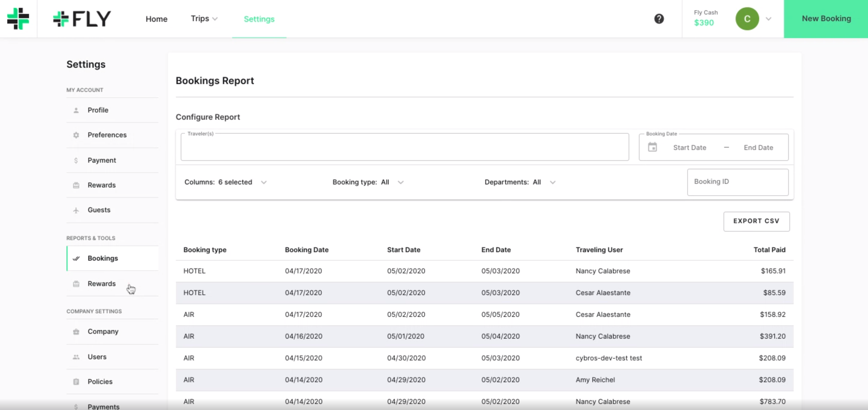Click the Fly Cash $390 balance
This screenshot has width=868, height=410.
[x=706, y=18]
